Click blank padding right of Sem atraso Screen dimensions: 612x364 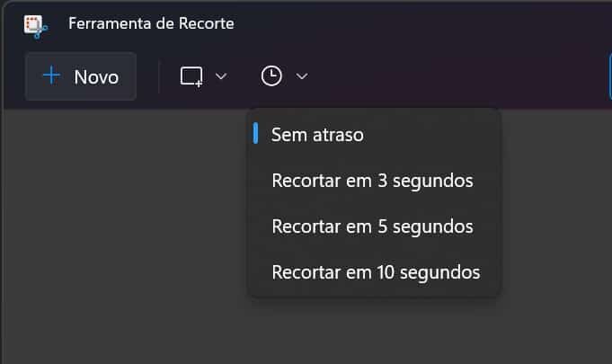pos(431,135)
